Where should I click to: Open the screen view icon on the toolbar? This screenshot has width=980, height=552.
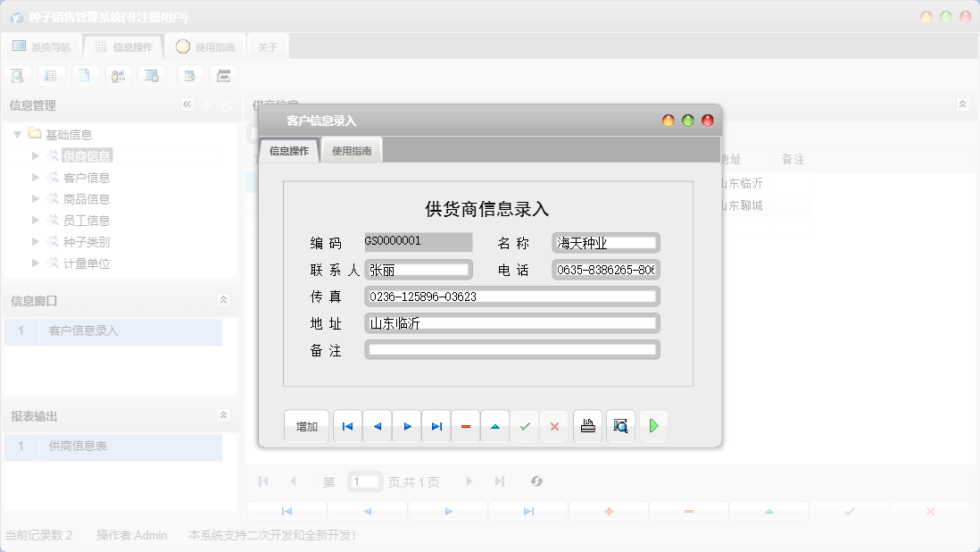click(152, 75)
